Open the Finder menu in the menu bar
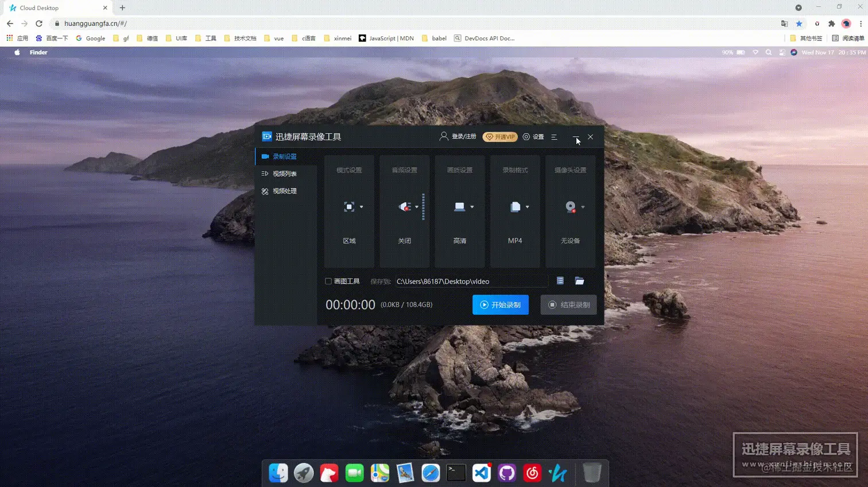The height and width of the screenshot is (487, 868). (38, 52)
